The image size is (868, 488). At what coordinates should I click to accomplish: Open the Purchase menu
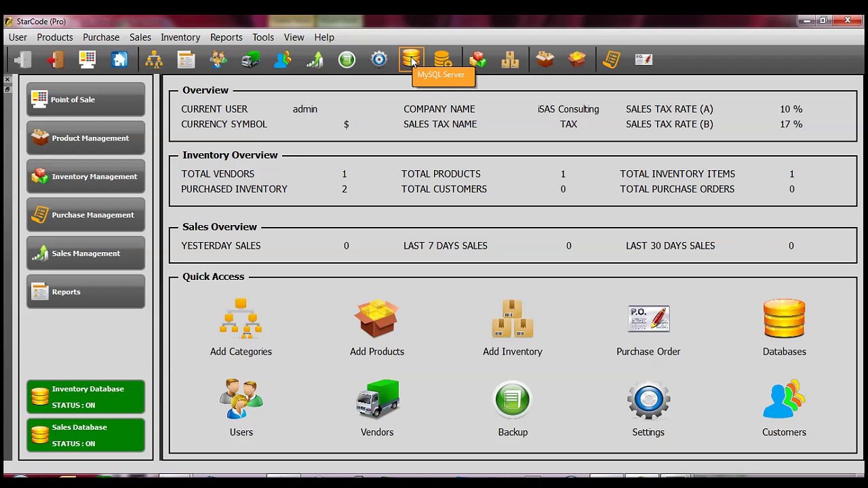[x=101, y=37]
